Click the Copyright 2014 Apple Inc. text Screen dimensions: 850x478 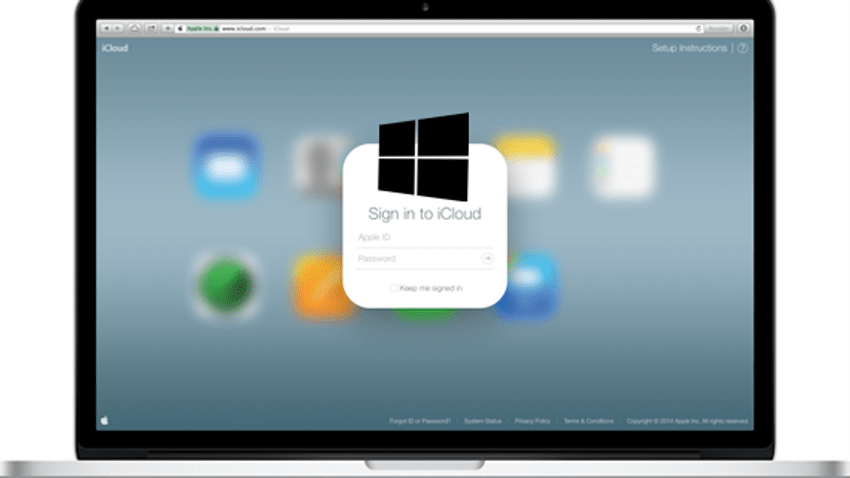(687, 421)
